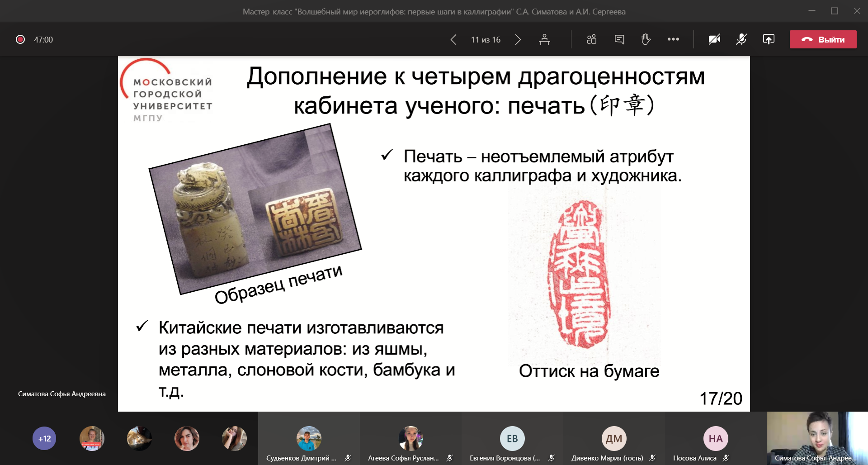Open the participants list panel
The image size is (868, 465).
click(x=591, y=39)
